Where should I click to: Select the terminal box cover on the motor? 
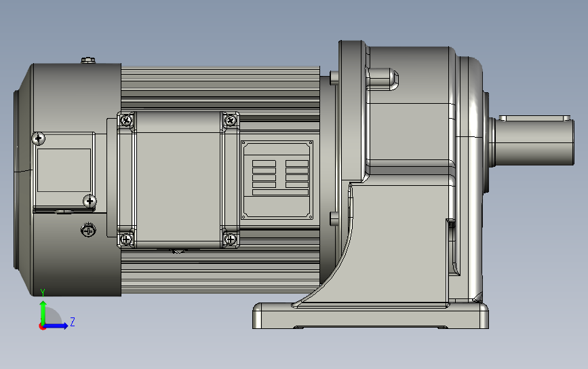178,180
